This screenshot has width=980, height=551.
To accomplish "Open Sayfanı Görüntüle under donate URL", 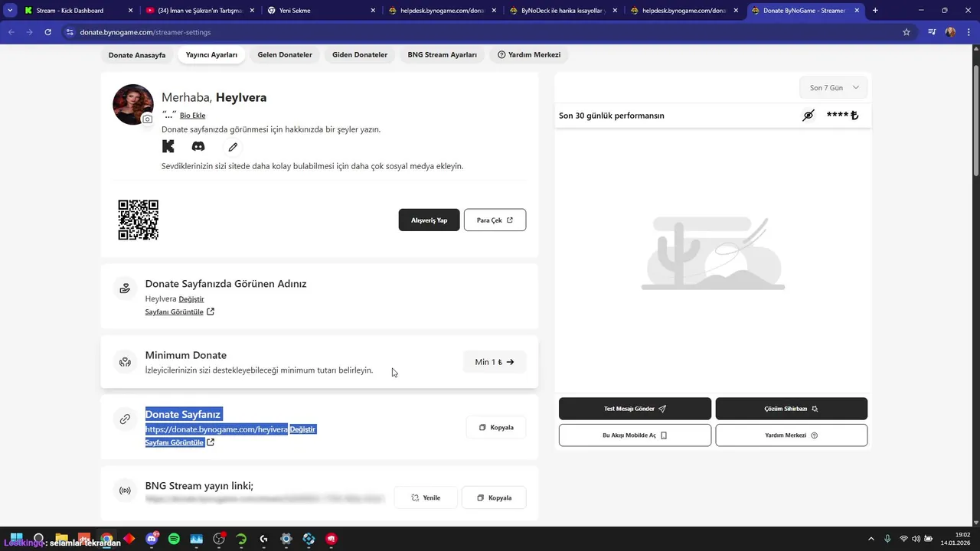I will coord(180,442).
